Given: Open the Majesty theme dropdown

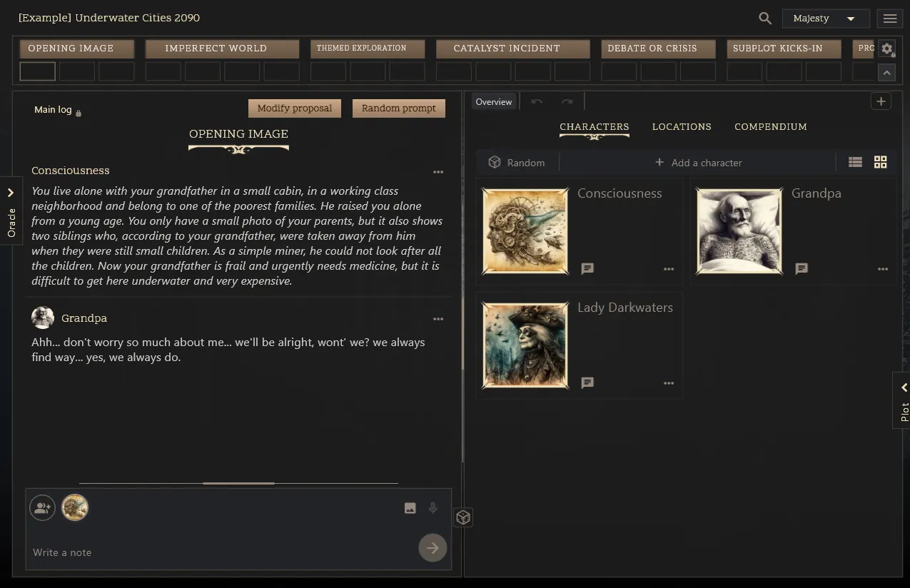Looking at the screenshot, I should pyautogui.click(x=826, y=19).
